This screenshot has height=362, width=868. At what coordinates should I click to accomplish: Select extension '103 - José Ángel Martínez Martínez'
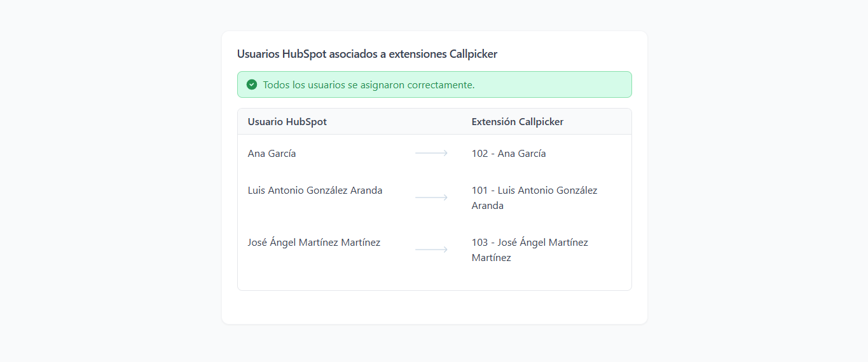(530, 250)
